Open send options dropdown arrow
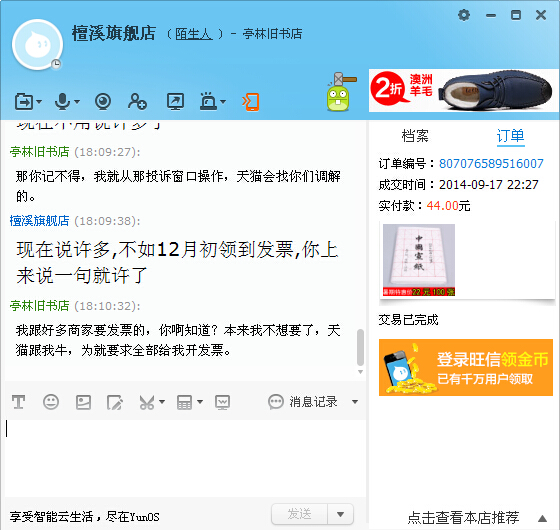 [x=340, y=514]
